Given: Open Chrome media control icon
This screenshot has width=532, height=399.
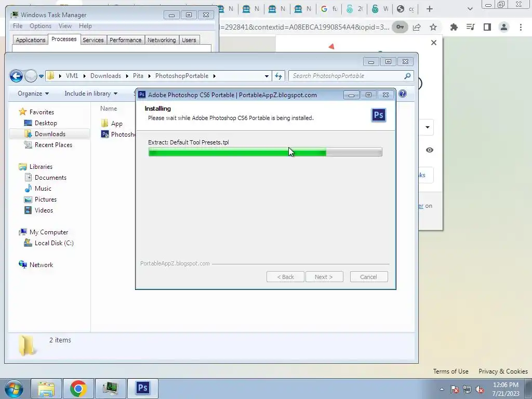Looking at the screenshot, I should pos(470,27).
